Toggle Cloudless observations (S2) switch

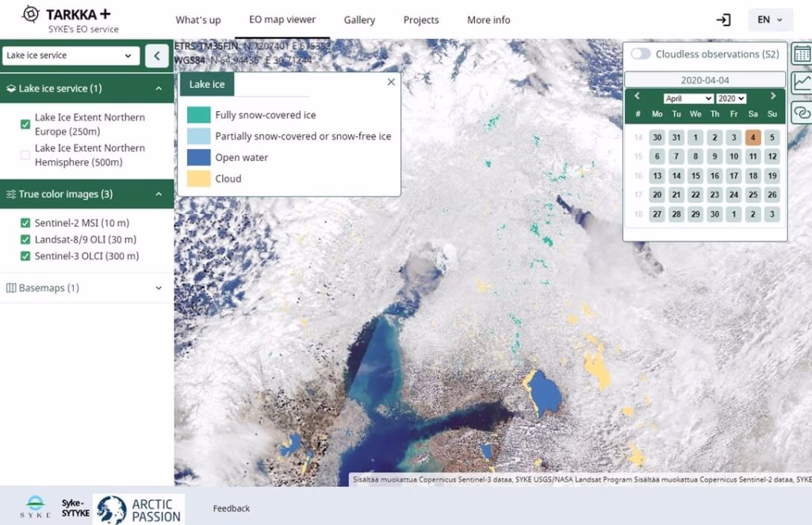click(x=641, y=54)
